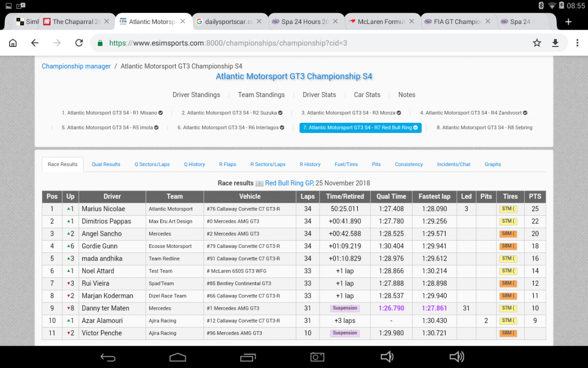Close the FIA GT Championship tab
588x368 pixels.
[x=488, y=21]
